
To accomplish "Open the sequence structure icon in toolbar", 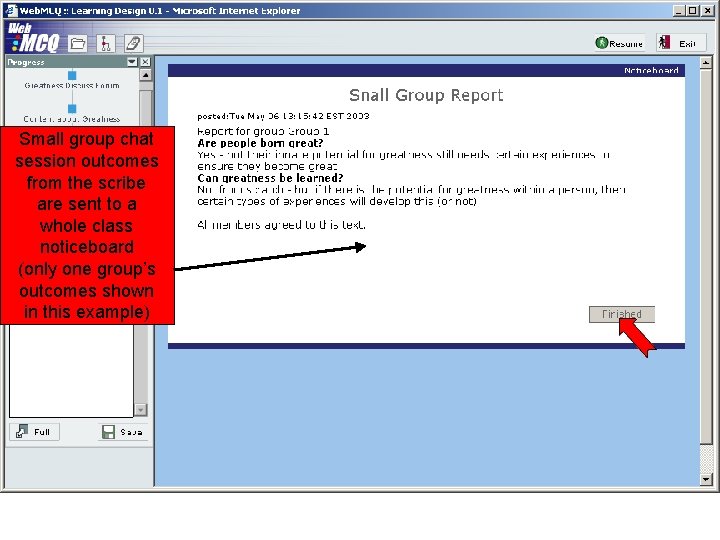I will [x=106, y=44].
